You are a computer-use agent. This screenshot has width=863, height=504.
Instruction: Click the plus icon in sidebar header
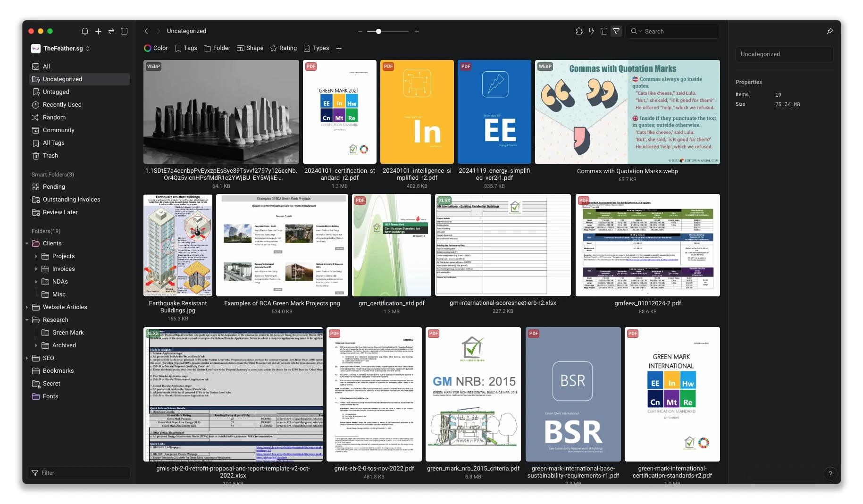(x=98, y=31)
